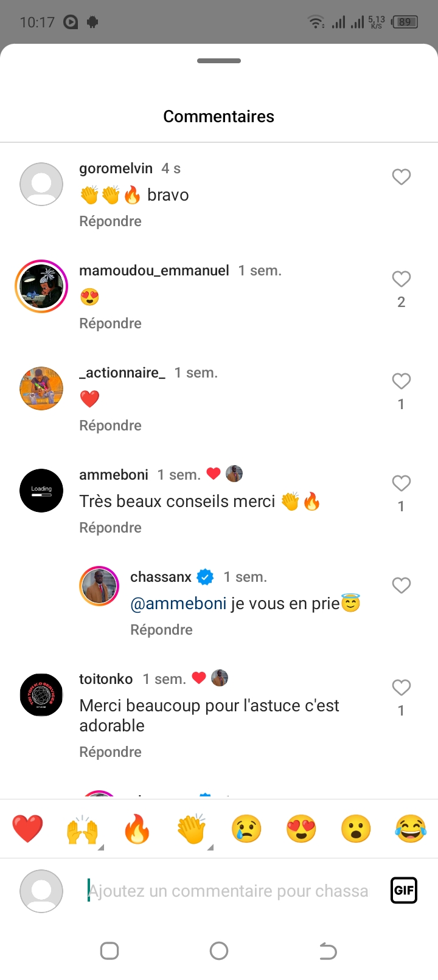Open @ammeboni mention link

pos(178,604)
